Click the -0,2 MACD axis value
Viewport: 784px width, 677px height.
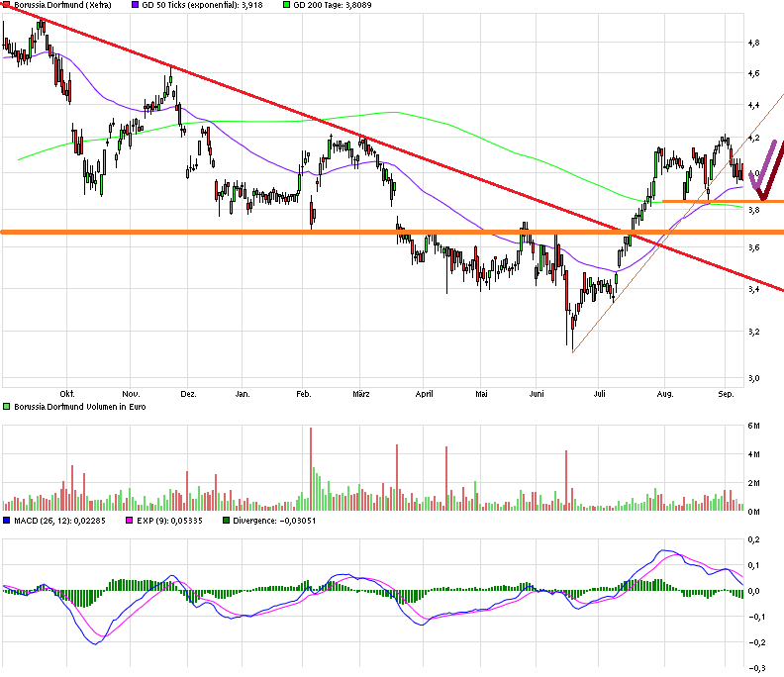click(x=756, y=642)
